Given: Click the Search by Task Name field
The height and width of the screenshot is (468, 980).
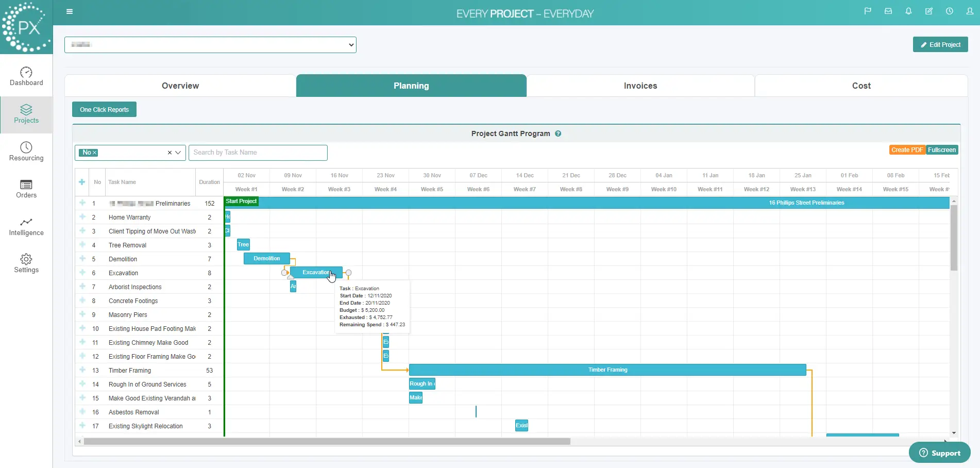Looking at the screenshot, I should click(x=258, y=153).
